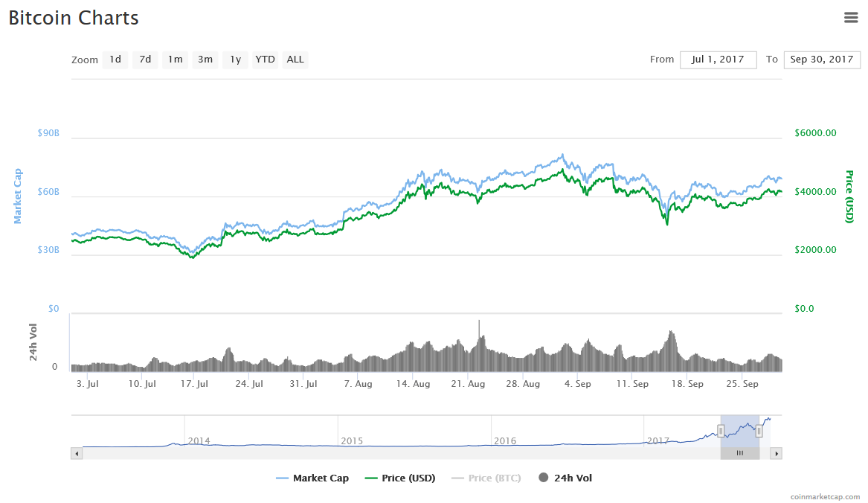Click the $6000.00 price axis label
868x503 pixels.
tap(815, 133)
